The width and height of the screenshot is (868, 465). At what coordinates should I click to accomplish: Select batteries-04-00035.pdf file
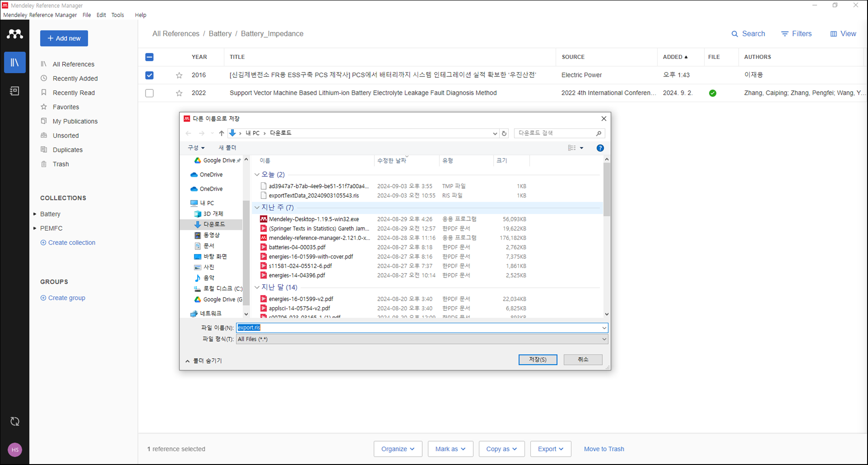pyautogui.click(x=297, y=247)
